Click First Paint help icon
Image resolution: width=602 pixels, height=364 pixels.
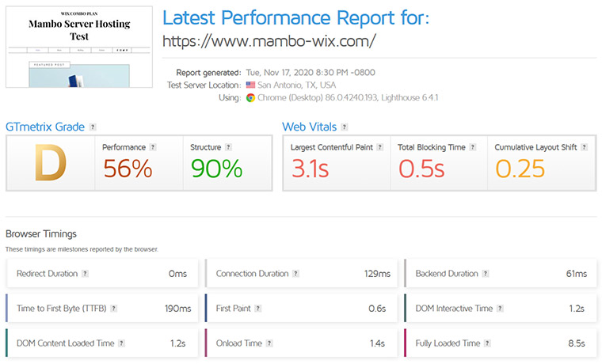point(258,309)
